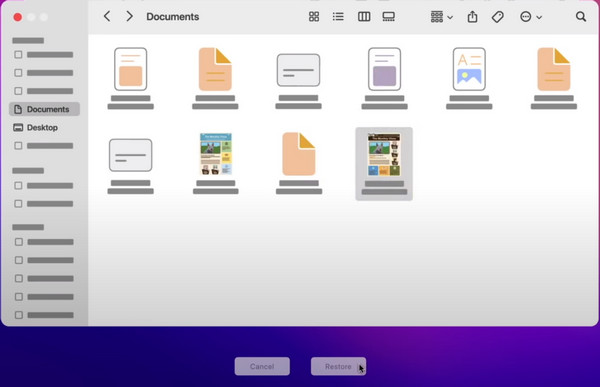Viewport: 600px width, 387px height.
Task: Go back with the left chevron
Action: pos(107,16)
